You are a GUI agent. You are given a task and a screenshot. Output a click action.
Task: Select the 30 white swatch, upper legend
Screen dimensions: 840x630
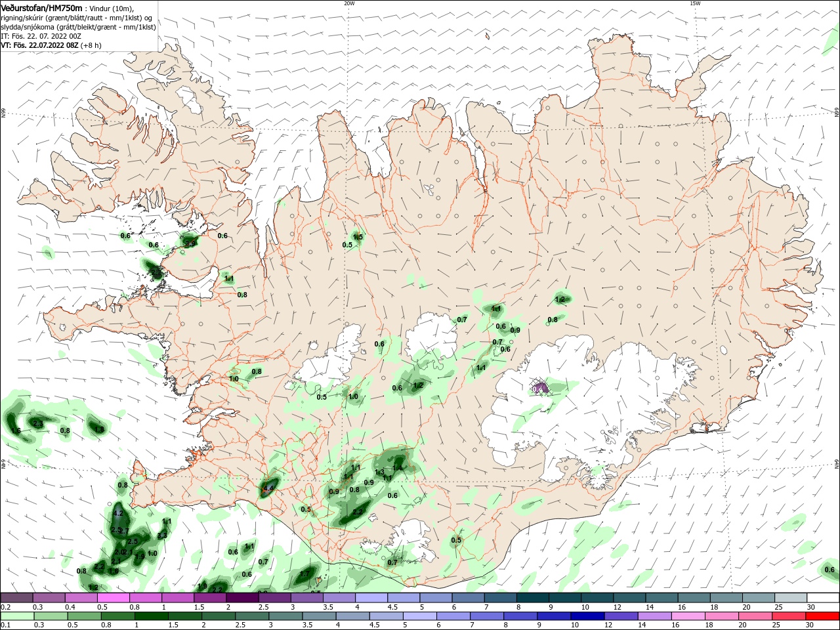coord(822,598)
